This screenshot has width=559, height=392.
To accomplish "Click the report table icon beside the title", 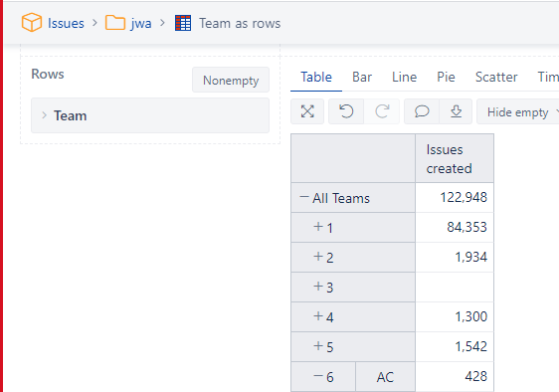I will tap(183, 23).
